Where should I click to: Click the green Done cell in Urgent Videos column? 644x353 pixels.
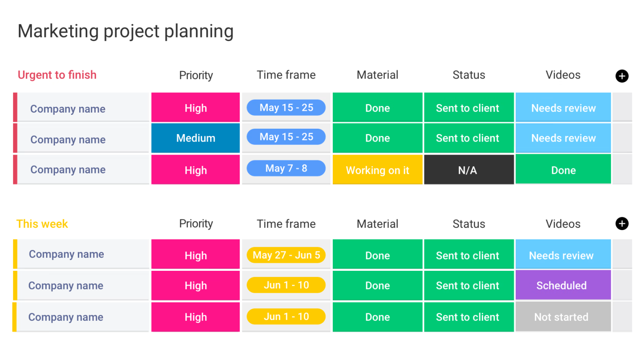tap(563, 170)
